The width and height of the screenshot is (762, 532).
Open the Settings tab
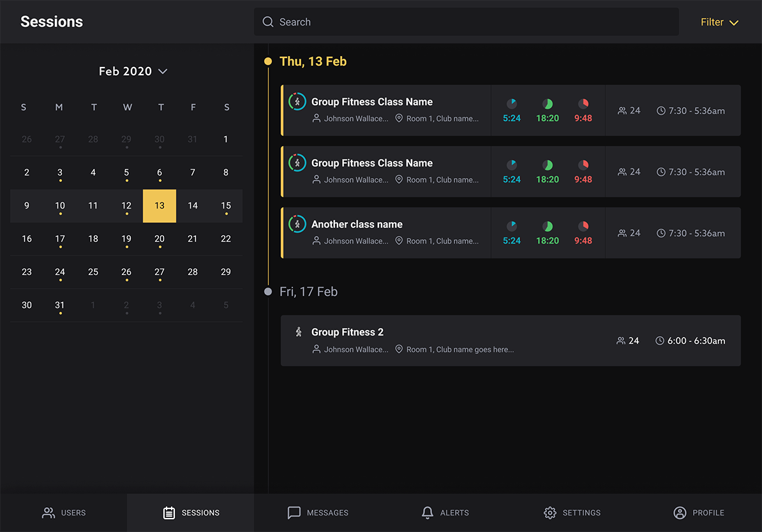point(572,513)
